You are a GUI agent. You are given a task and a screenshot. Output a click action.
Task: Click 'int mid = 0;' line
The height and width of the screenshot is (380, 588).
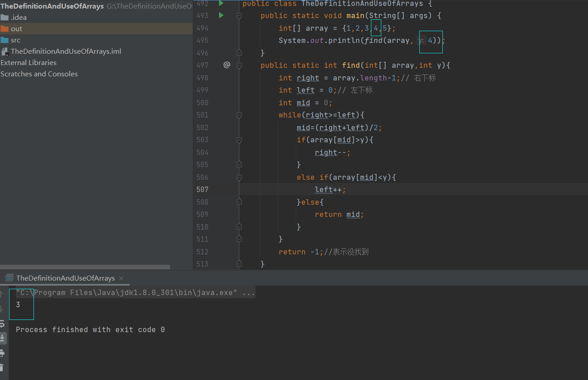pyautogui.click(x=305, y=103)
